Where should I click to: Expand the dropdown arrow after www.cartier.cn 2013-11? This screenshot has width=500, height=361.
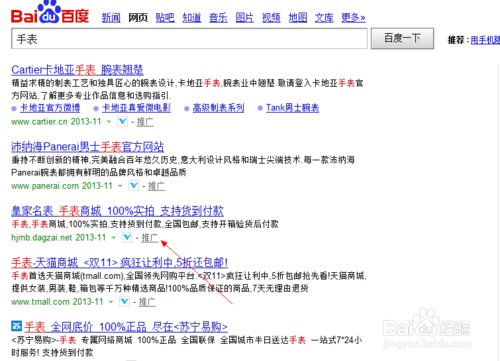coord(109,122)
